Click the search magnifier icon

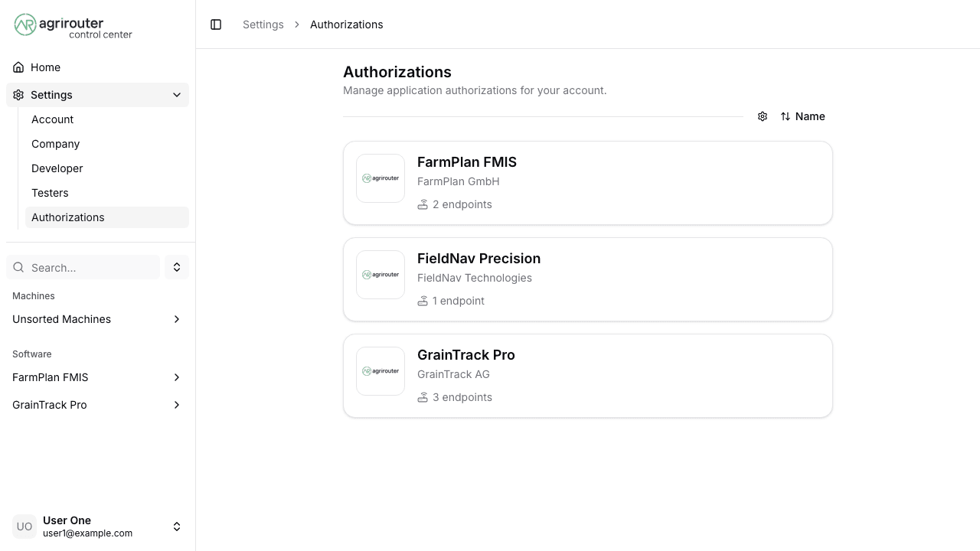point(18,268)
